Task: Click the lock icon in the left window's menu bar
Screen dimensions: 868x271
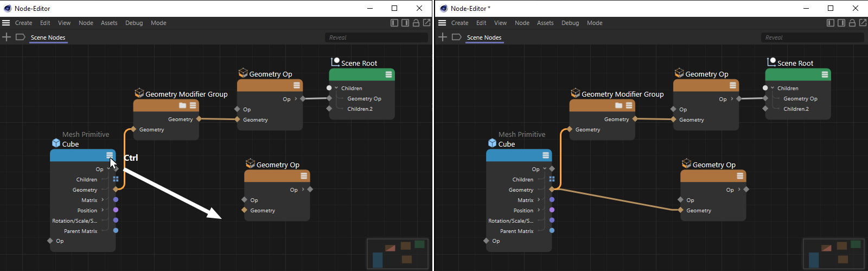Action: [x=416, y=23]
